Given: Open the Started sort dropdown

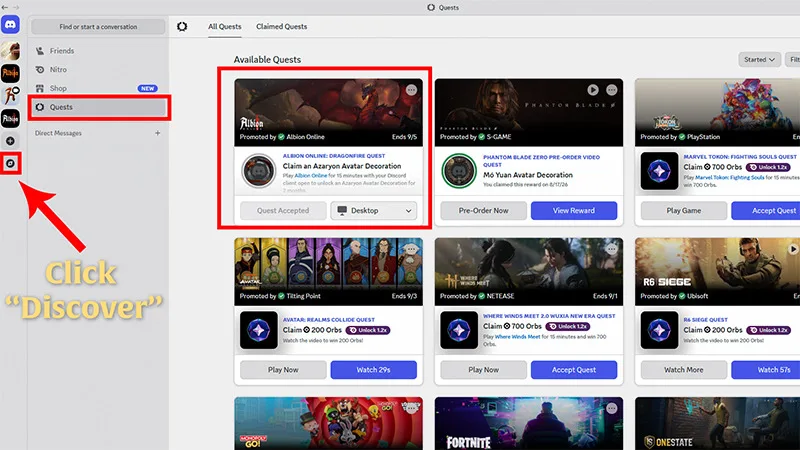Looking at the screenshot, I should coord(759,60).
